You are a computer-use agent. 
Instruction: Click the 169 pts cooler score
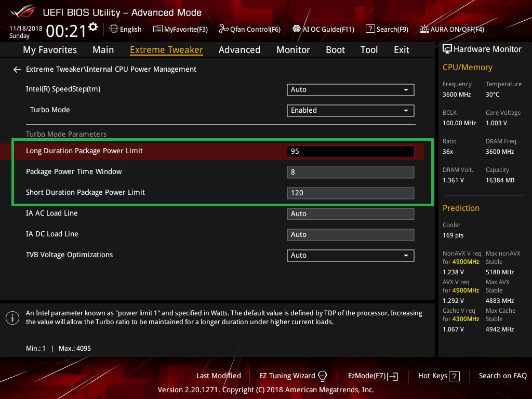453,235
